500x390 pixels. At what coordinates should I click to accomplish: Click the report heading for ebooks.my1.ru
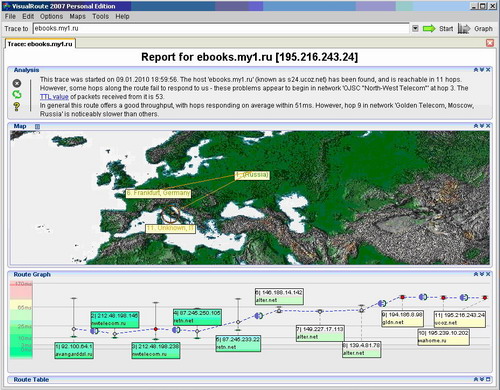click(x=249, y=57)
